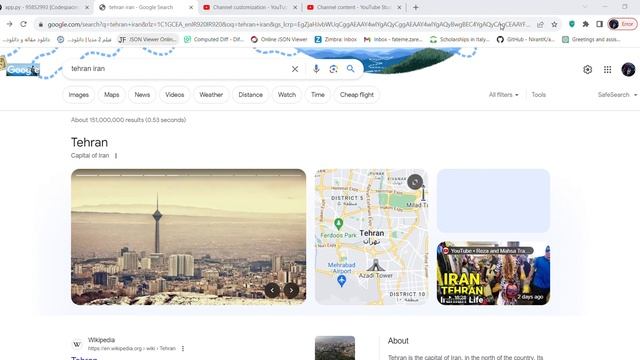Screen dimensions: 640x360
Task: Open Google account profile avatar
Action: pos(628,69)
